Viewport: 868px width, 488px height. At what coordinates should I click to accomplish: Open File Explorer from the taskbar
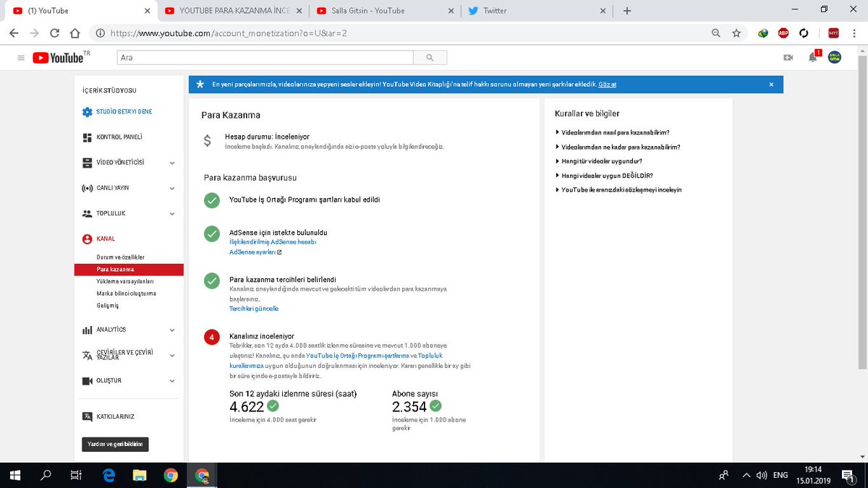coord(140,476)
